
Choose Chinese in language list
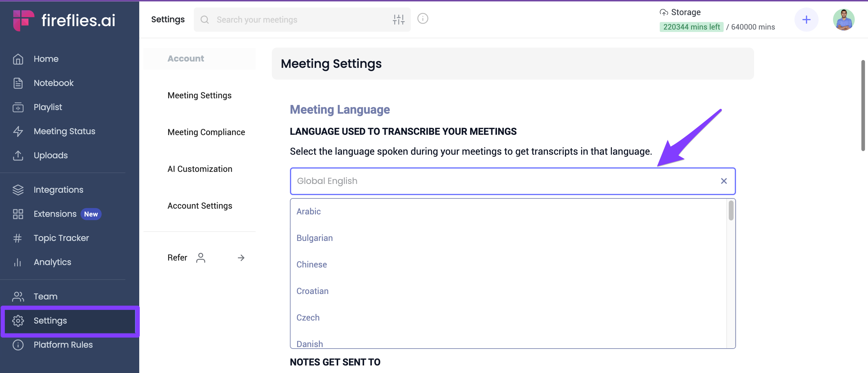tap(311, 264)
